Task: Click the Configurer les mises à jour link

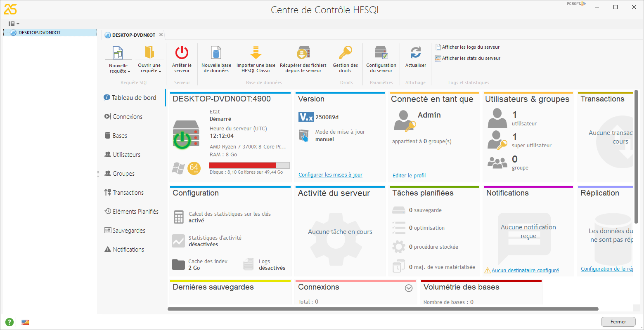Action: coord(330,175)
